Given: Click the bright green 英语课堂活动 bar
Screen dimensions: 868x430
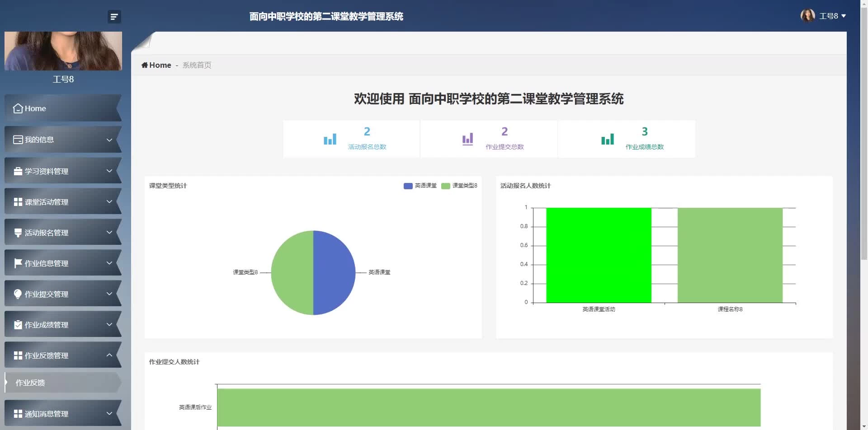Looking at the screenshot, I should 599,255.
